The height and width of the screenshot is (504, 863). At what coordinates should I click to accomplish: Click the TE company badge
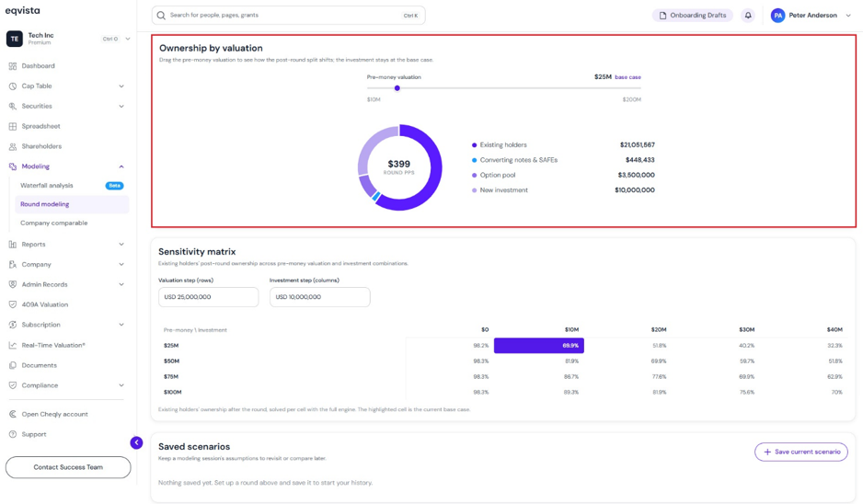[x=15, y=39]
